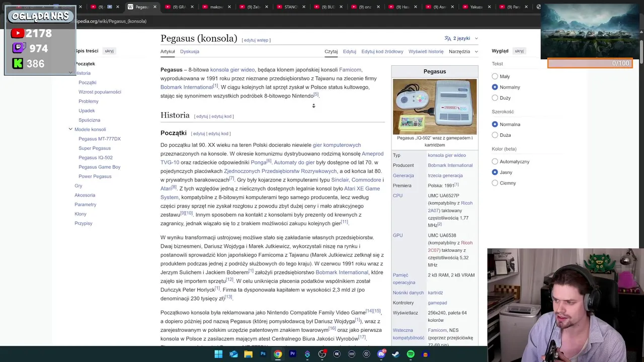The height and width of the screenshot is (362, 644).
Task: Click the browser address bar URL
Action: (x=111, y=21)
